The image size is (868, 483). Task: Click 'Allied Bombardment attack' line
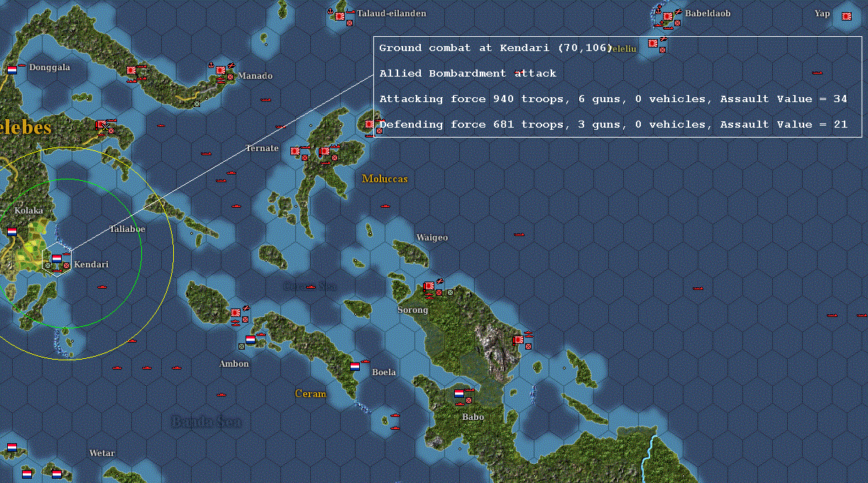pyautogui.click(x=468, y=73)
